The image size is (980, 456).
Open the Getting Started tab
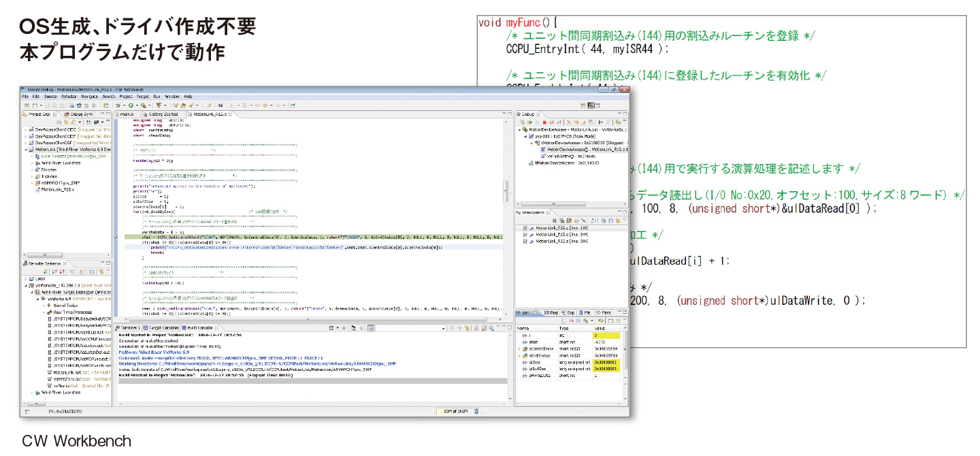point(163,114)
